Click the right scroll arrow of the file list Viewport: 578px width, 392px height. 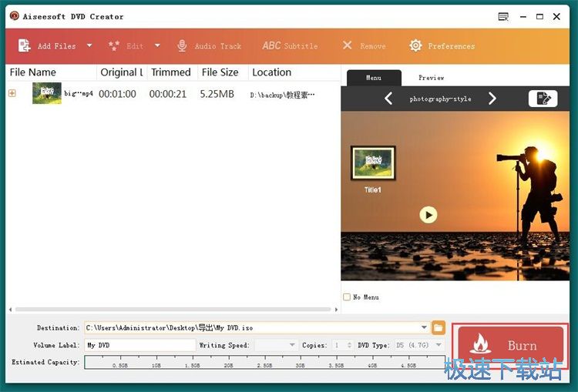point(336,310)
